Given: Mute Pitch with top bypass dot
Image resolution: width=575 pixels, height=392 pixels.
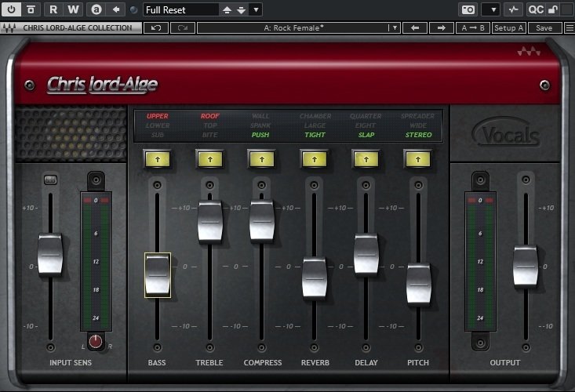Looking at the screenshot, I should pos(418,185).
